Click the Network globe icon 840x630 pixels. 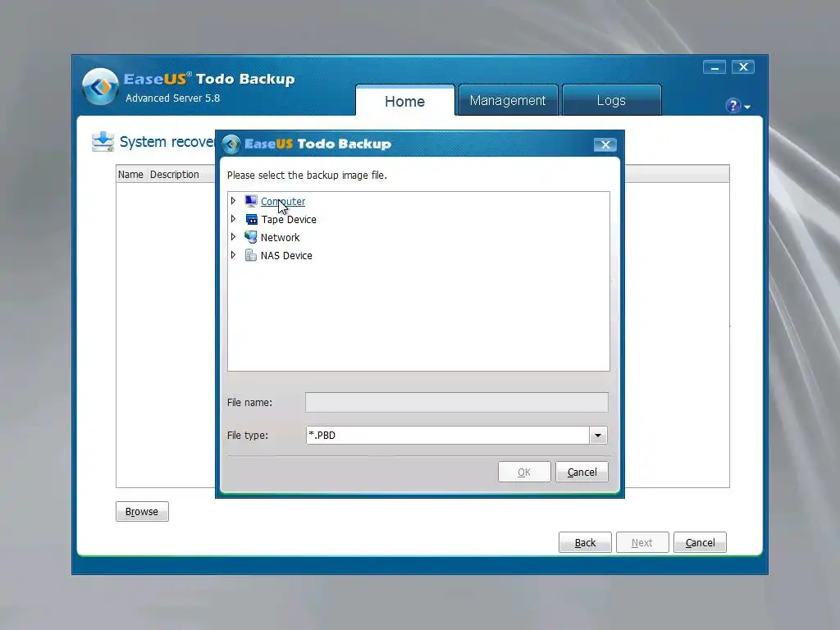(x=251, y=237)
